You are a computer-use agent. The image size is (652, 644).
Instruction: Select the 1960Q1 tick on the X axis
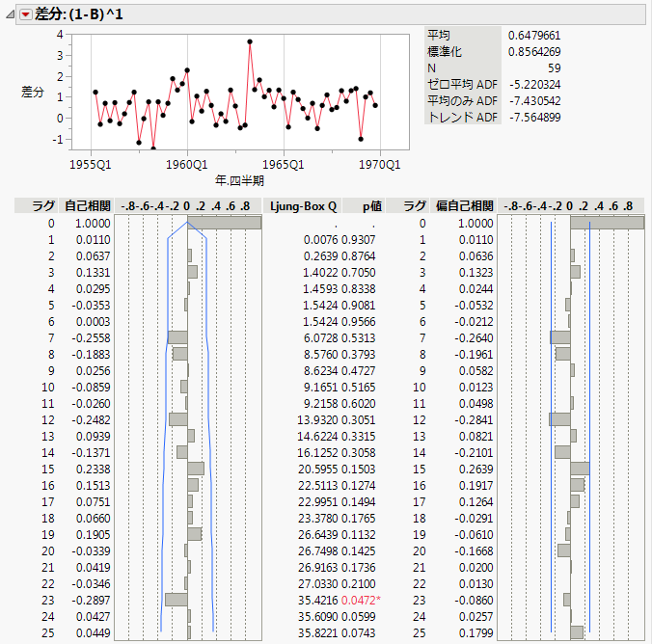188,165
